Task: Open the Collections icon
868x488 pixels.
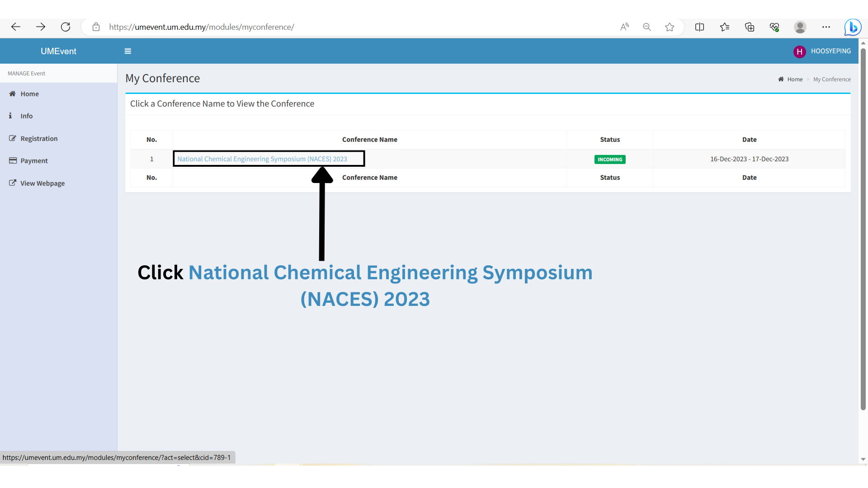Action: pos(750,27)
